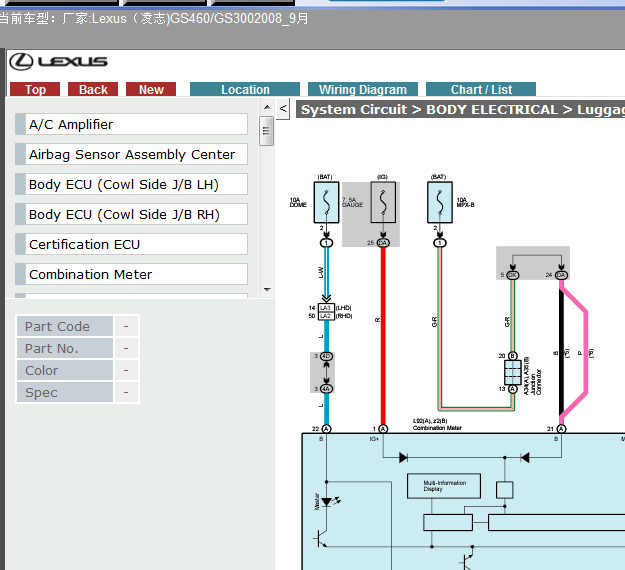Click the red Top button
The image size is (625, 570).
point(35,89)
